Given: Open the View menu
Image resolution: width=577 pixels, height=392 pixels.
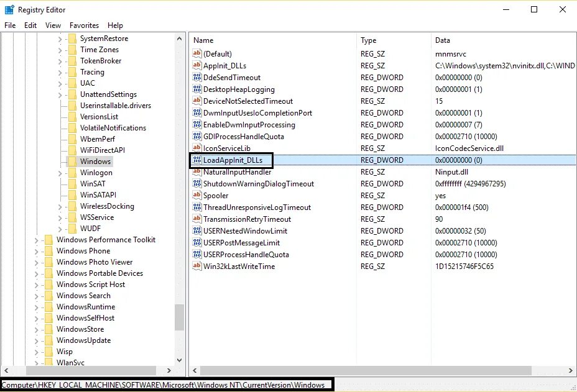Looking at the screenshot, I should pos(53,25).
